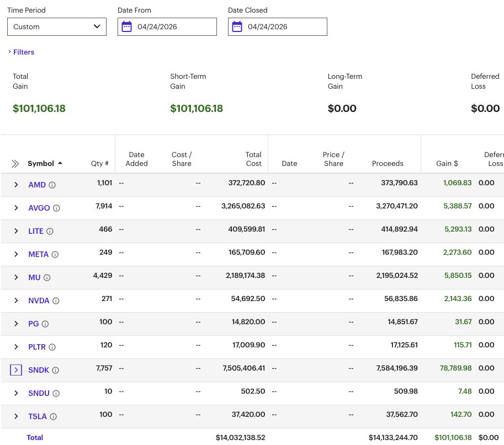Click the Cost / Share column header
This screenshot has width=504, height=445.
pyautogui.click(x=182, y=159)
